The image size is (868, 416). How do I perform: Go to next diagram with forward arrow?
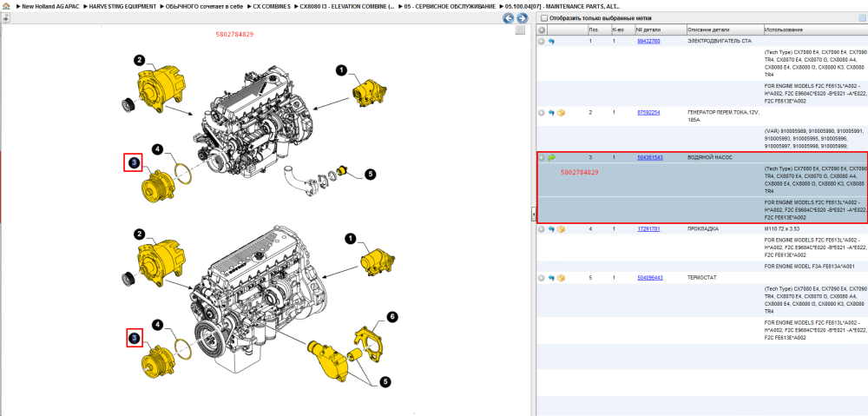point(522,18)
